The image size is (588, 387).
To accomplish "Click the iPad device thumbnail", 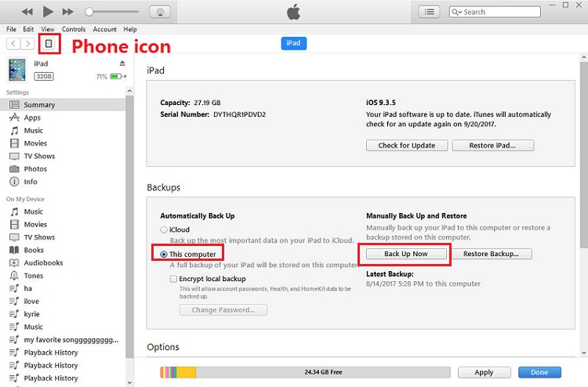I will pos(17,70).
